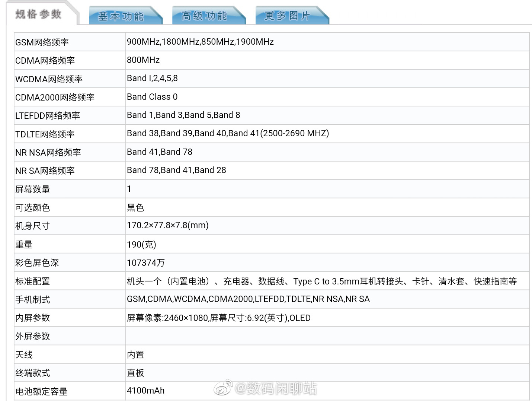Select the 170.2×77.8×7.8(mm) dimensions value

[x=167, y=226]
